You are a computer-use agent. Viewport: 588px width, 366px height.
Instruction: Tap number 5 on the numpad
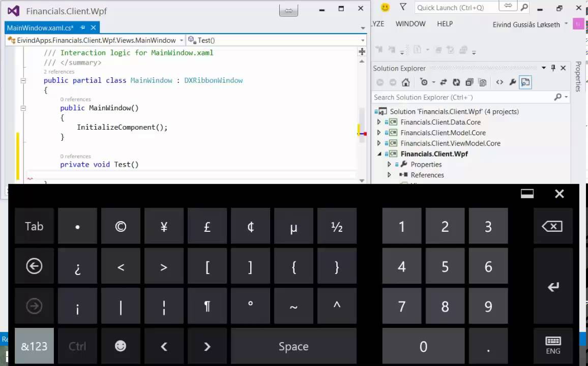click(445, 266)
